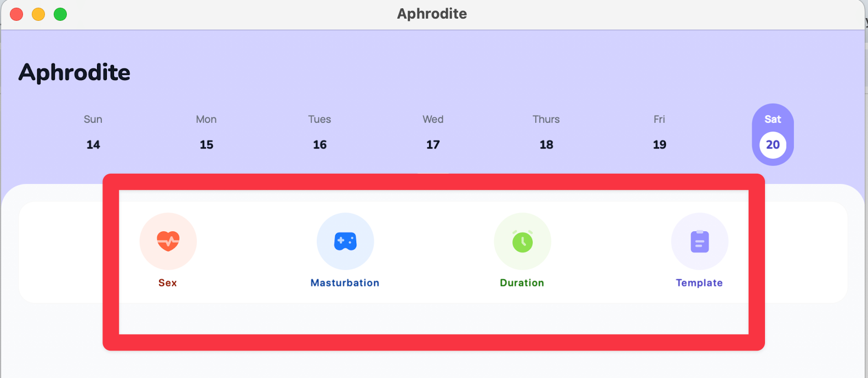Select Wed 17 day
The height and width of the screenshot is (378, 868).
433,133
